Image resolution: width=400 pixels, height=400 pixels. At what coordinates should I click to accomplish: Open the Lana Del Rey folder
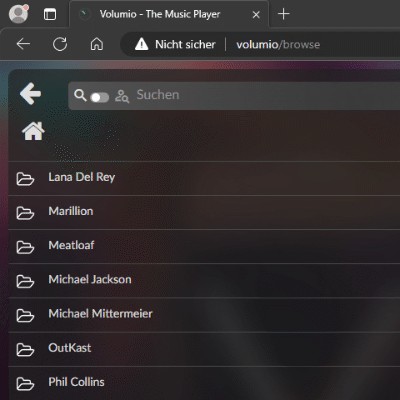tap(204, 178)
